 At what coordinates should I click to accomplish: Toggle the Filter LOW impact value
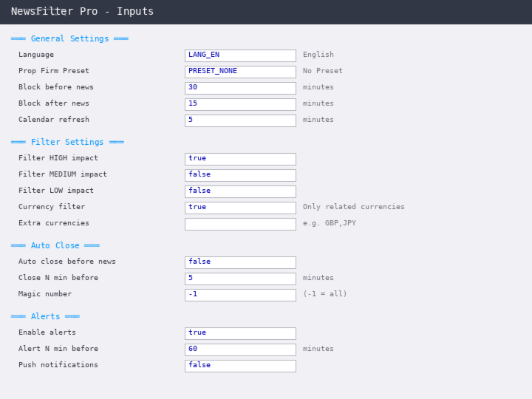tap(240, 191)
